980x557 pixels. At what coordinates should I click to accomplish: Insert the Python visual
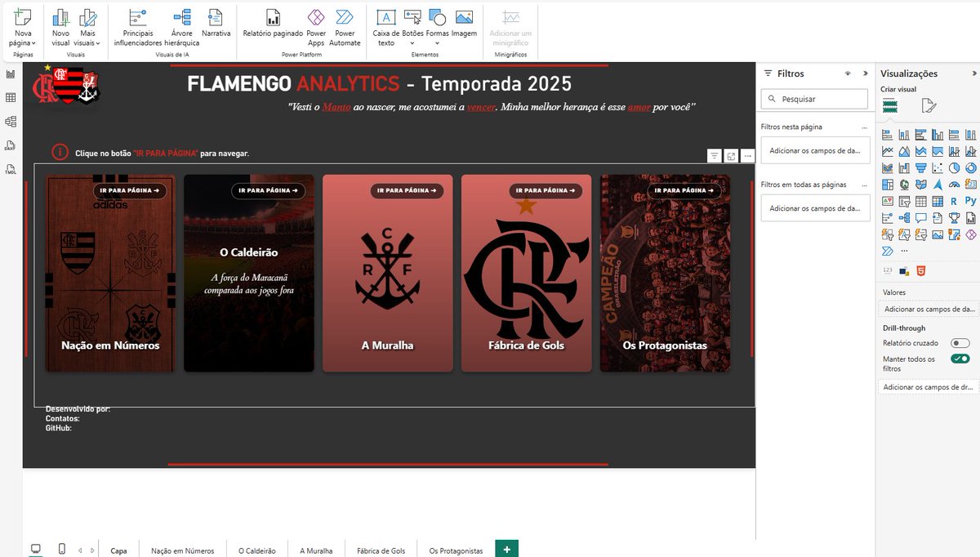point(971,201)
